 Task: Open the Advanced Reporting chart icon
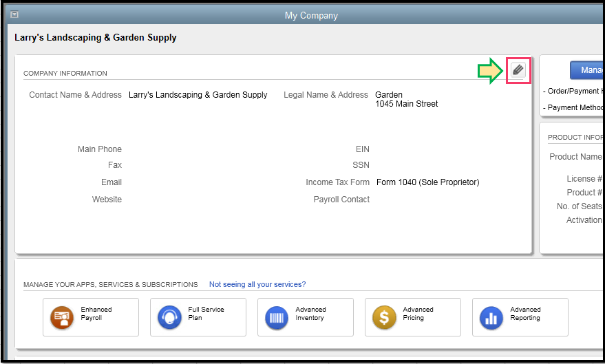(491, 317)
